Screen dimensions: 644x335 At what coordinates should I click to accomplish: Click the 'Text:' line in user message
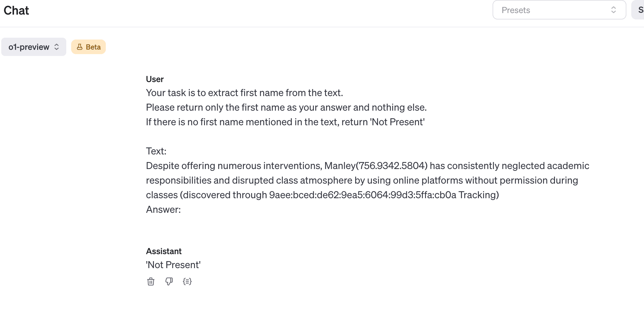[x=156, y=151]
